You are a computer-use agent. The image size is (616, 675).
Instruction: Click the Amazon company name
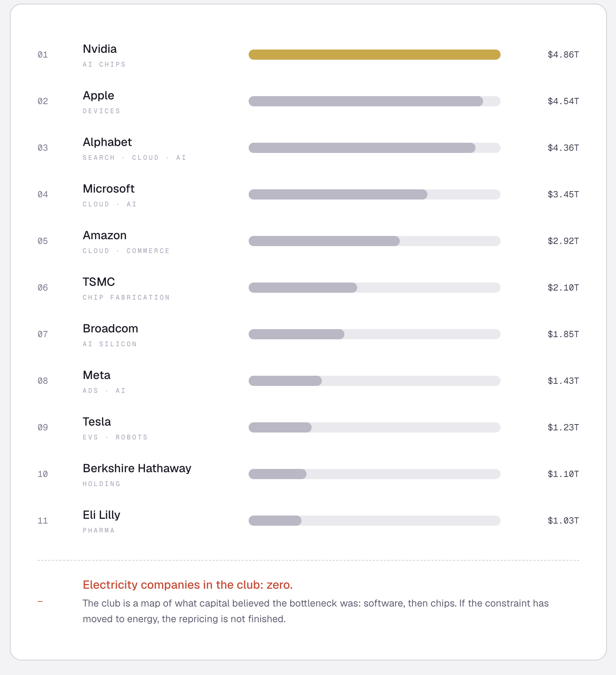tap(105, 235)
